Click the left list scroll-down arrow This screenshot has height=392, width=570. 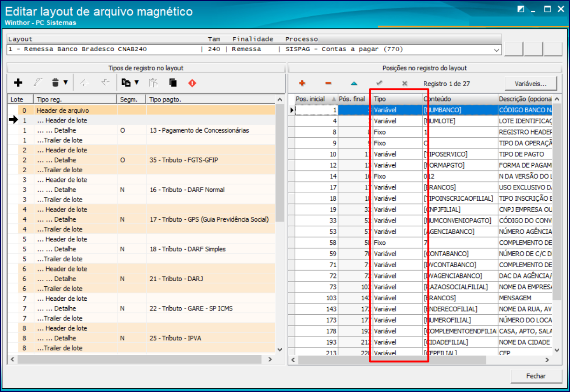pos(280,350)
